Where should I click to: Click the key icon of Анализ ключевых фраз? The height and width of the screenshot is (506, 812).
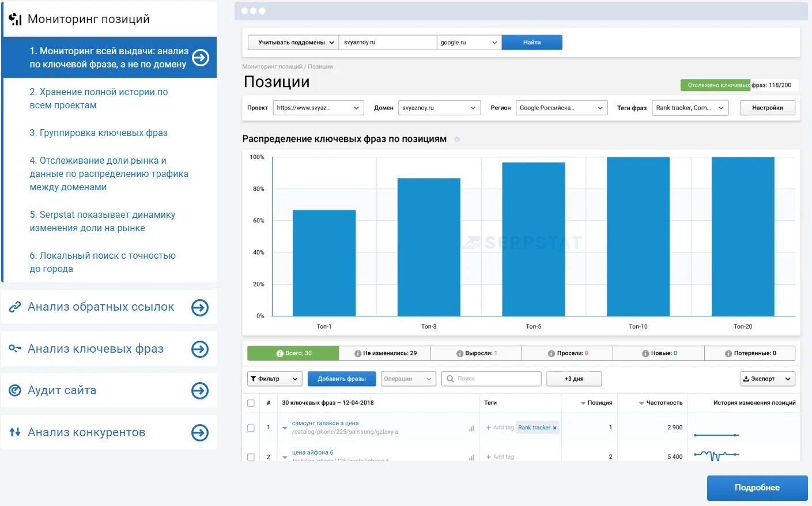click(15, 349)
